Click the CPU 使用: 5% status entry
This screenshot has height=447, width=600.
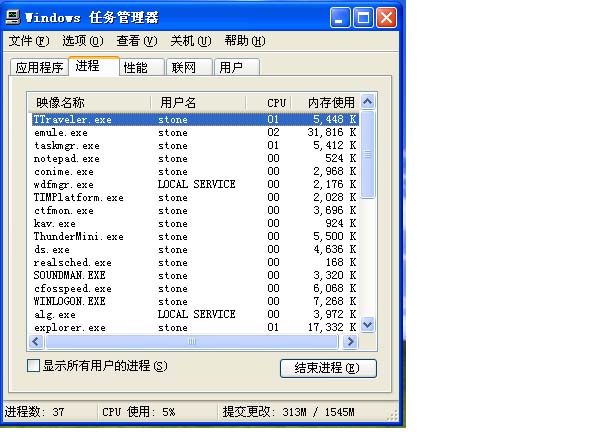pyautogui.click(x=139, y=412)
